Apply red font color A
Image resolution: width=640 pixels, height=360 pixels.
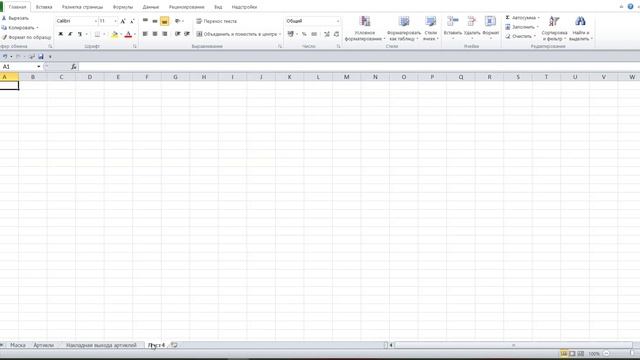click(128, 34)
